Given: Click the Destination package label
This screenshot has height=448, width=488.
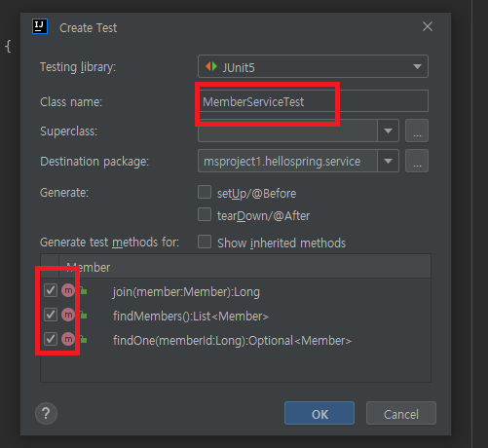Looking at the screenshot, I should click(x=94, y=162).
